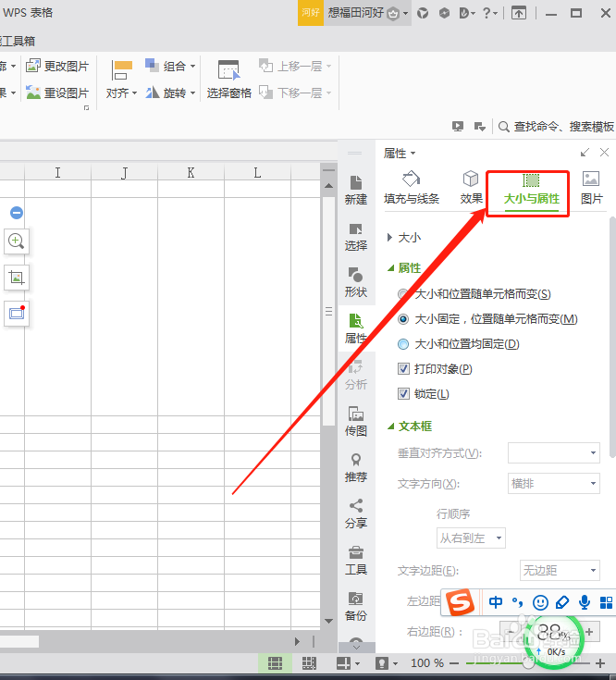The image size is (616, 680).
Task: Click the Sogou input S logo
Action: coord(461,602)
